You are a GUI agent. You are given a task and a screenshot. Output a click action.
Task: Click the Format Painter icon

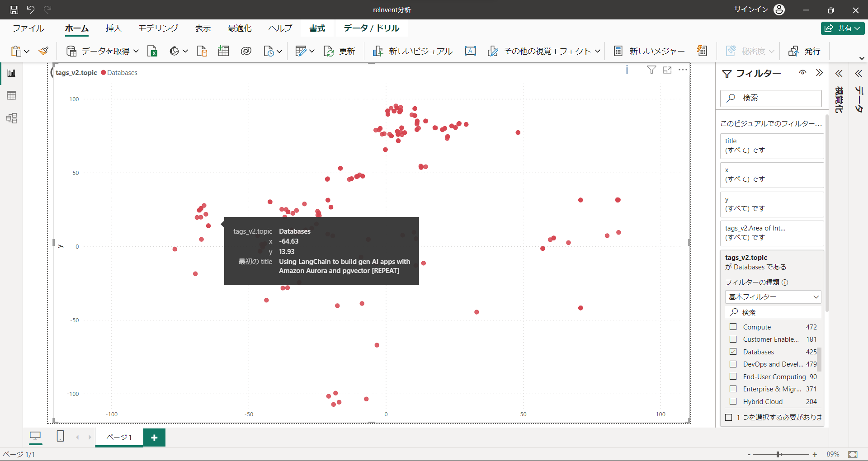click(43, 51)
